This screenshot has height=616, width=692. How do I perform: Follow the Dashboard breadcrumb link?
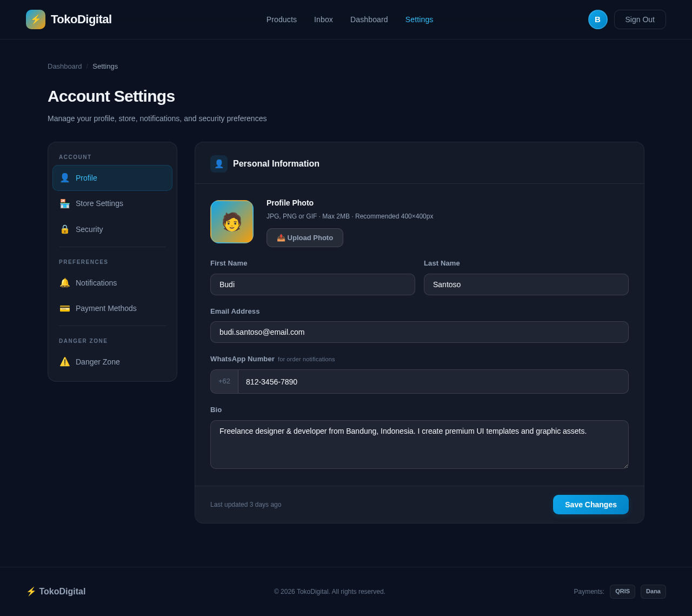64,65
